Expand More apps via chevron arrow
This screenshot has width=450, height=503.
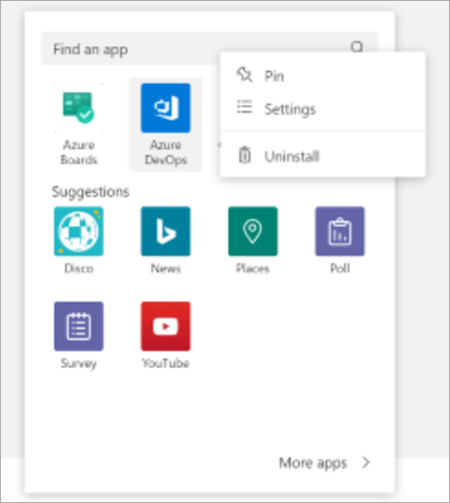366,463
